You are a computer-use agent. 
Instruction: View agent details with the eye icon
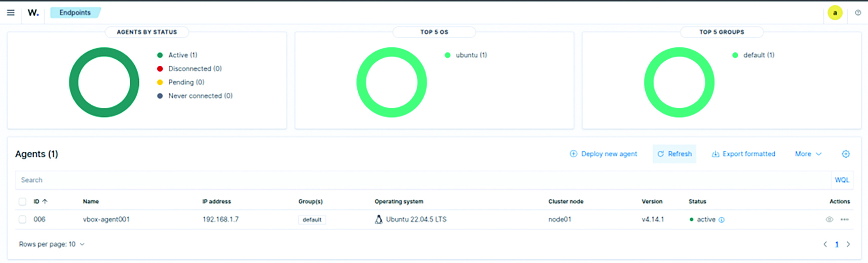pyautogui.click(x=829, y=219)
